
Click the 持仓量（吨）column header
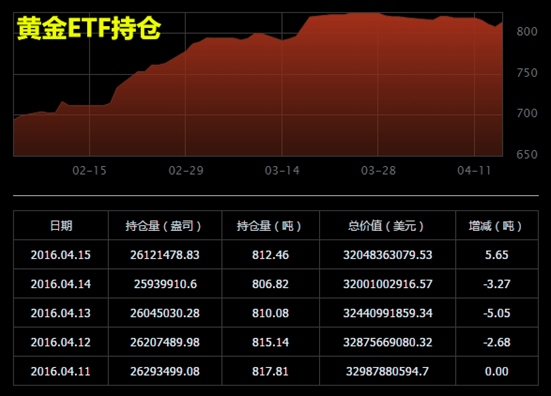[x=270, y=226]
